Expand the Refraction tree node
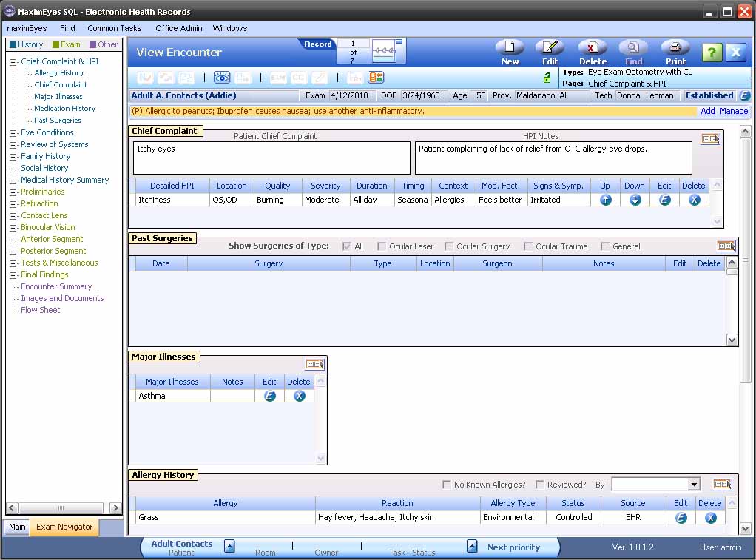The width and height of the screenshot is (756, 560). pyautogui.click(x=13, y=204)
